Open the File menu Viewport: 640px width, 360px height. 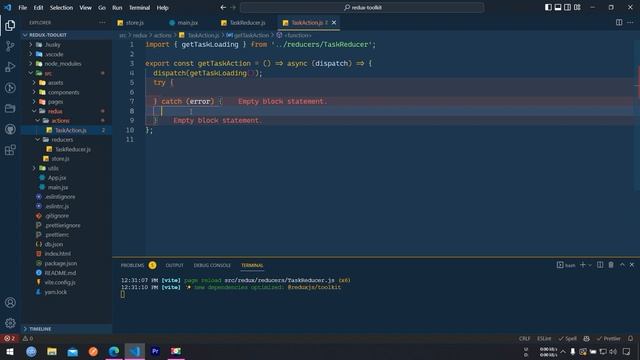22,7
